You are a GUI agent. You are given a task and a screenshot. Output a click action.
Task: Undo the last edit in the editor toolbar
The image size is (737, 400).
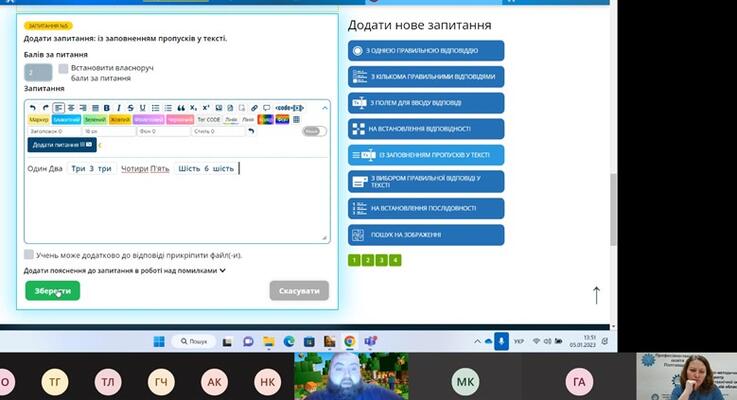(x=32, y=108)
